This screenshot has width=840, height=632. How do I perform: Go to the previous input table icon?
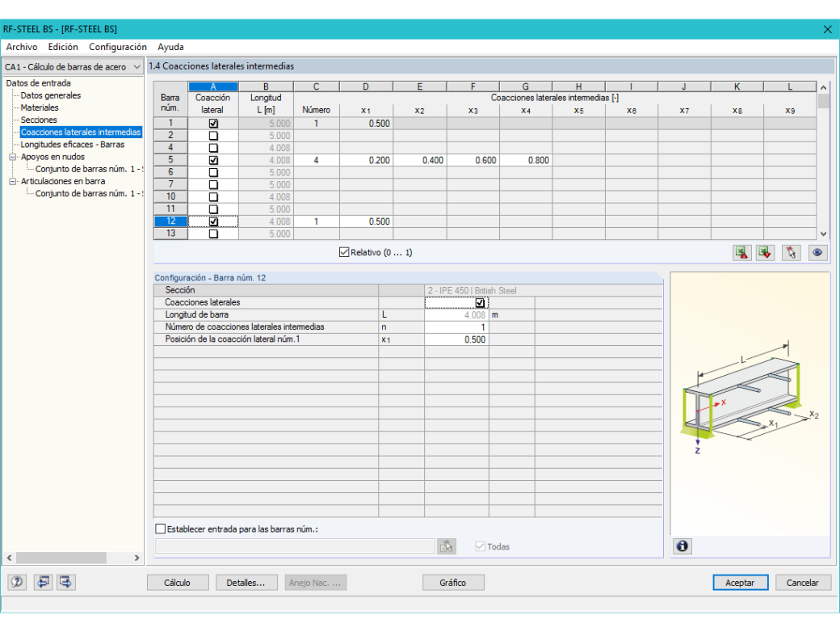(x=43, y=582)
